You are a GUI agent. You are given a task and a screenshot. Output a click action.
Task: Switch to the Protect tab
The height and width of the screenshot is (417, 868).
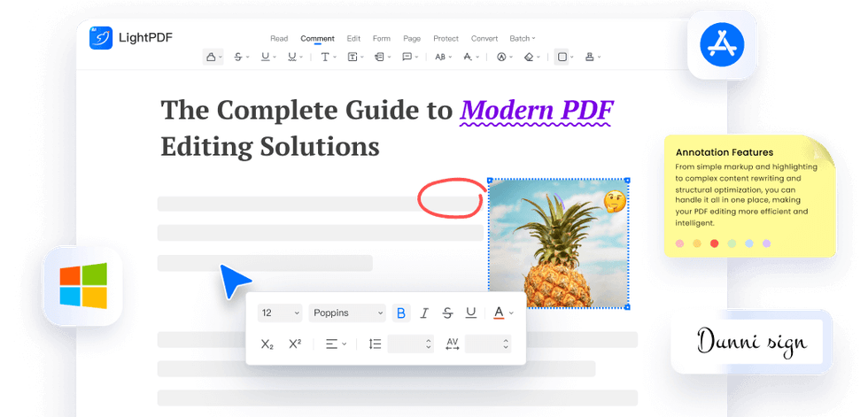[x=446, y=38]
